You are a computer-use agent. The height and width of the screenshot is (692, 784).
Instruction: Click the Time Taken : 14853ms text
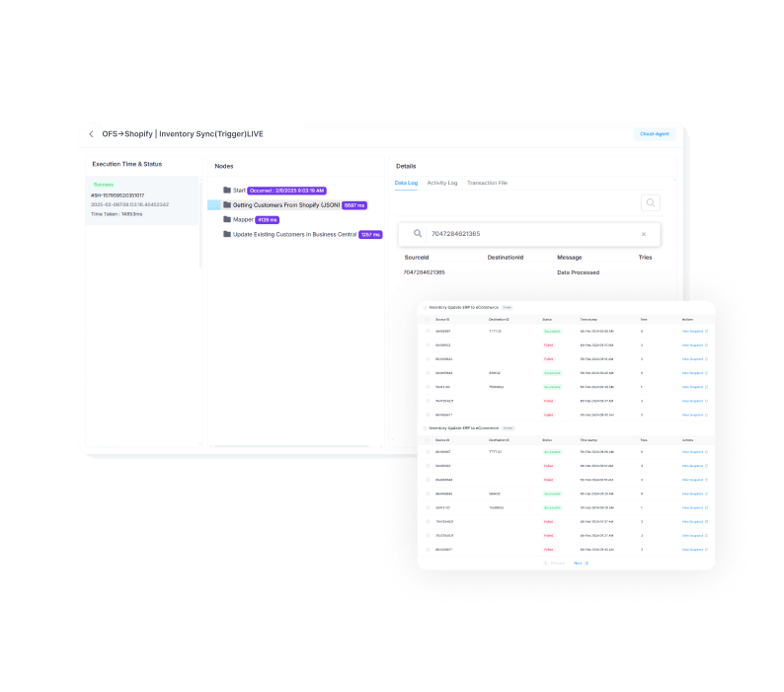117,214
